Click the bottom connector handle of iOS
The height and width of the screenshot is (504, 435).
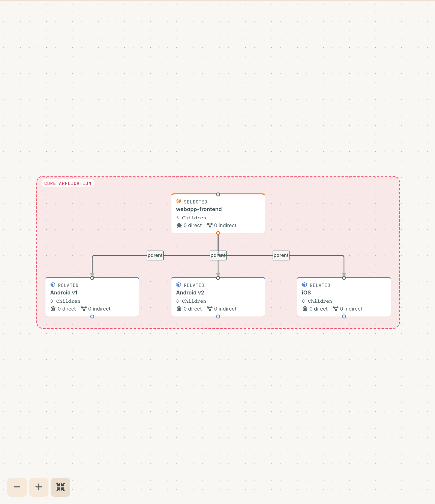click(x=344, y=317)
